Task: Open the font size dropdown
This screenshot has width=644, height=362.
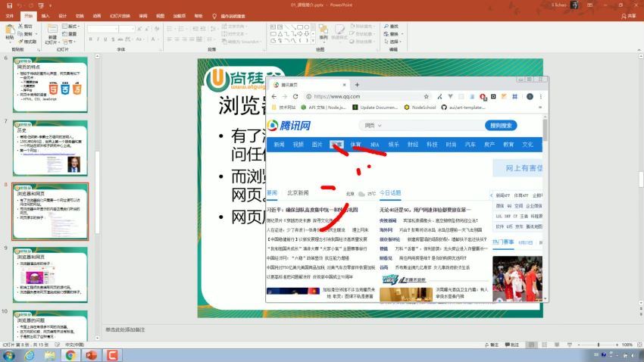Action: pyautogui.click(x=133, y=29)
